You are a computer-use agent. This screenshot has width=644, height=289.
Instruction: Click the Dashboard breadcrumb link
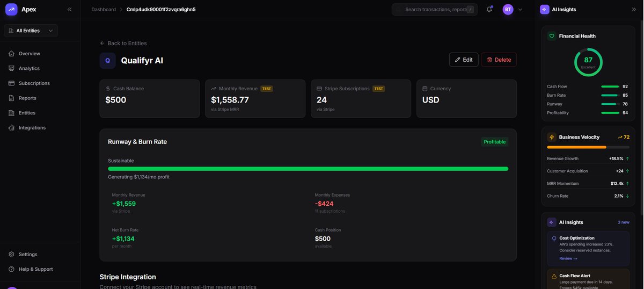click(104, 9)
